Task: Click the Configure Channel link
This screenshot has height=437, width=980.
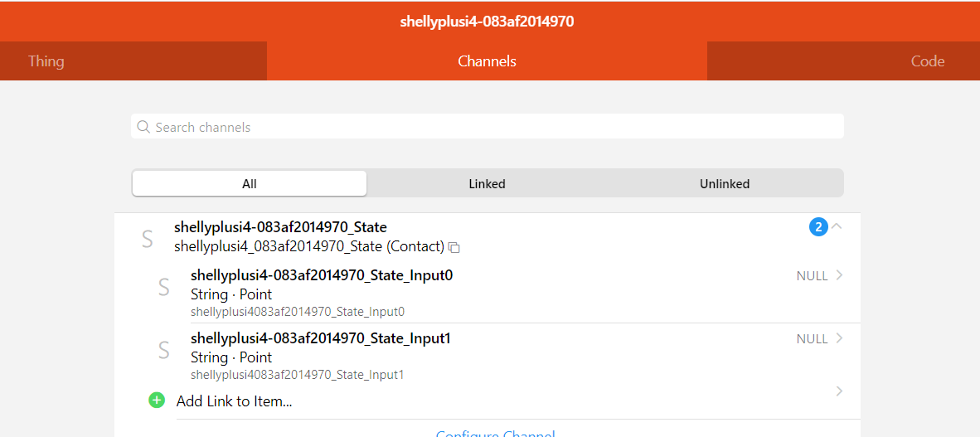Action: click(495, 433)
